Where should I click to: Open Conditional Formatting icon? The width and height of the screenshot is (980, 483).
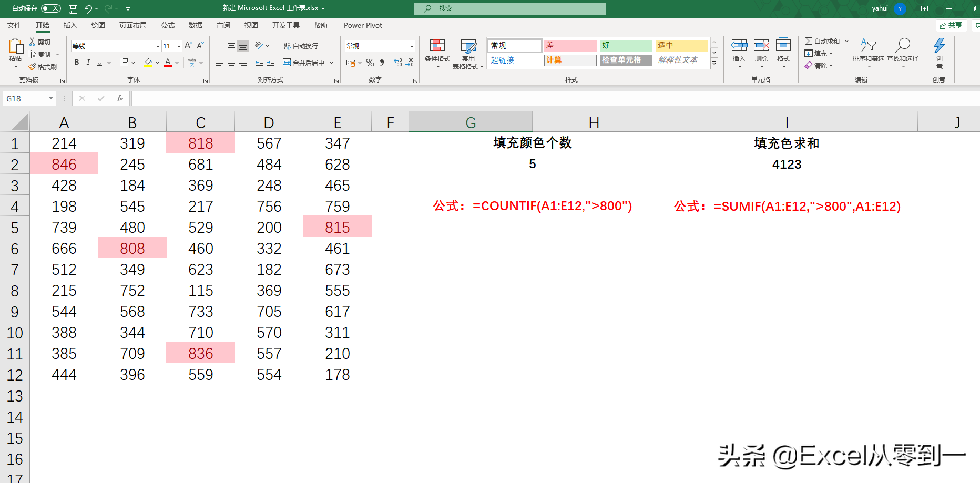click(x=437, y=46)
